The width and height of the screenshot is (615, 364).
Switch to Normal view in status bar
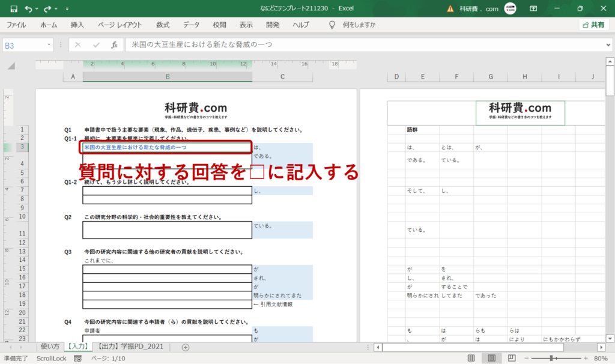(x=471, y=358)
